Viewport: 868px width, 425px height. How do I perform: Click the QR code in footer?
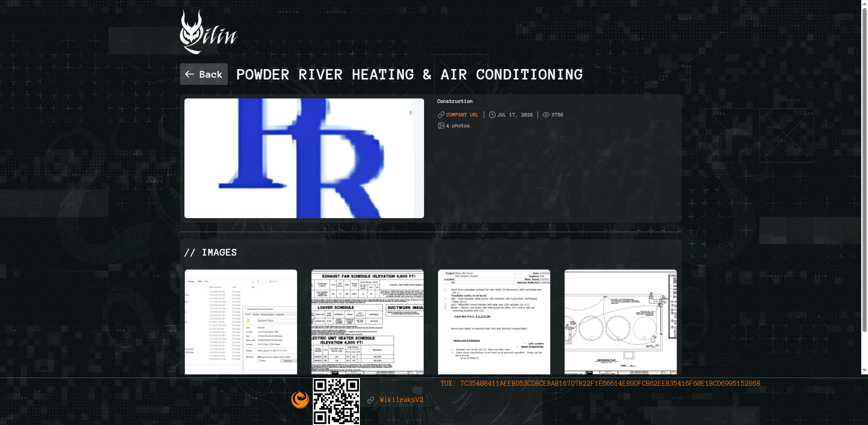336,402
